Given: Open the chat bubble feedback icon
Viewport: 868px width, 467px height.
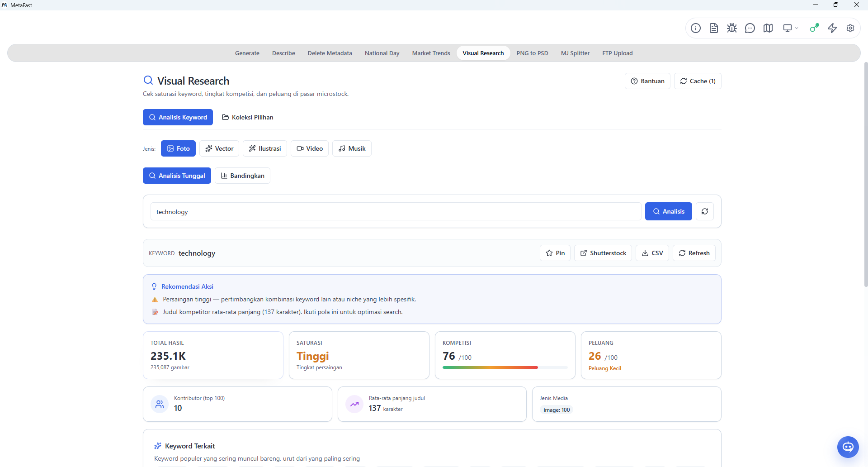Looking at the screenshot, I should click(750, 28).
